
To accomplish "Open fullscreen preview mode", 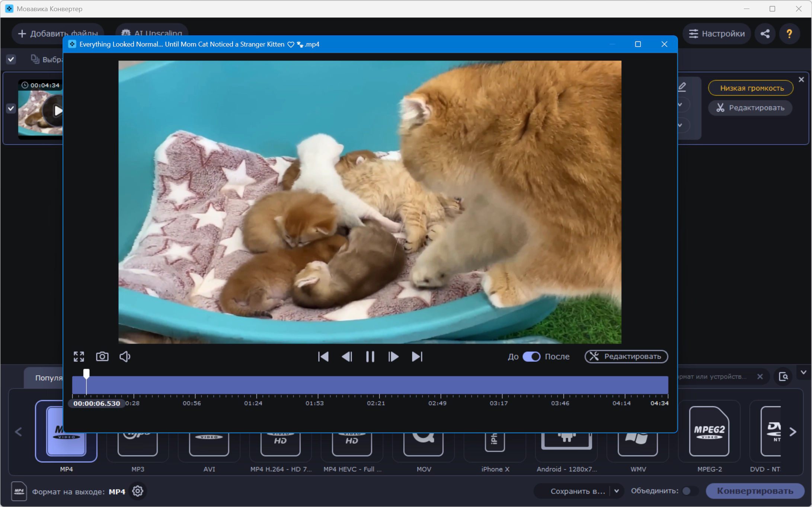I will point(79,357).
